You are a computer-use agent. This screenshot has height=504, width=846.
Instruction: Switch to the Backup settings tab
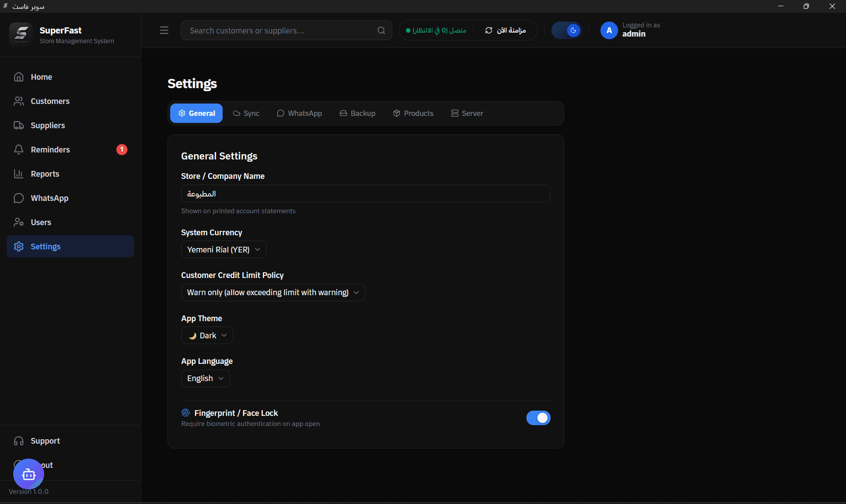click(x=358, y=113)
